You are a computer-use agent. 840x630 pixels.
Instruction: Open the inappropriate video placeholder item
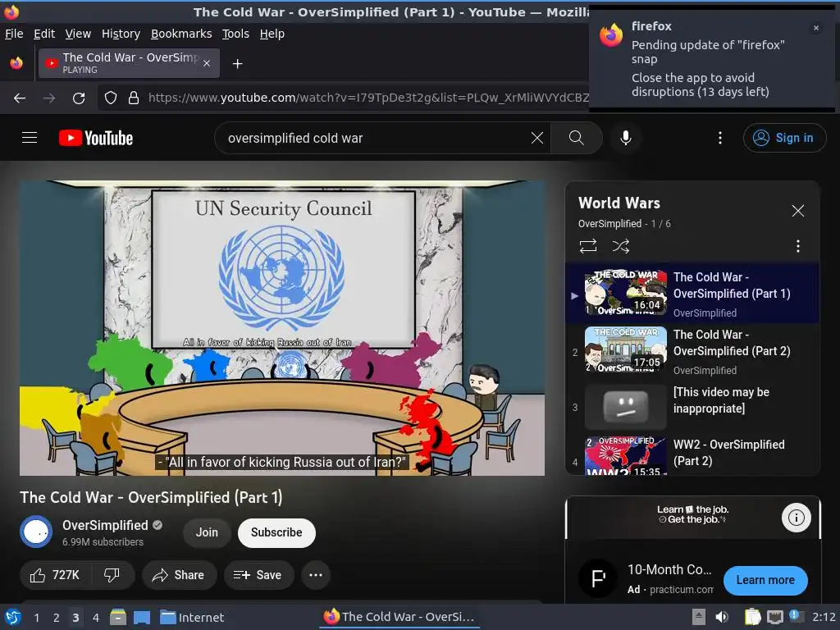tap(692, 407)
